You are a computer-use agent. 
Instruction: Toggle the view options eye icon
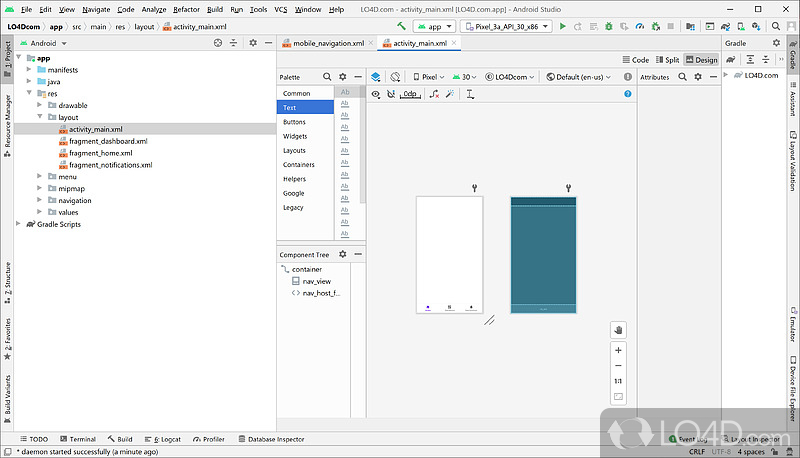click(x=376, y=94)
